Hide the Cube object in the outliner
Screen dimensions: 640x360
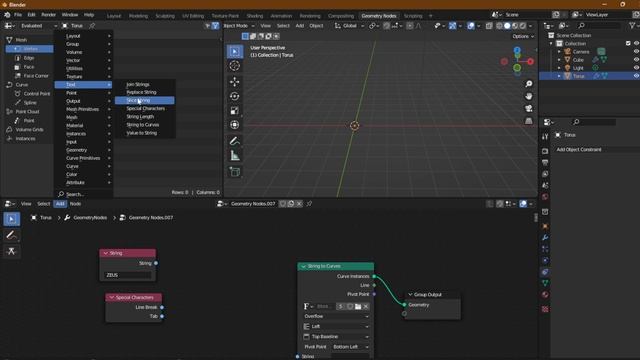pos(636,60)
